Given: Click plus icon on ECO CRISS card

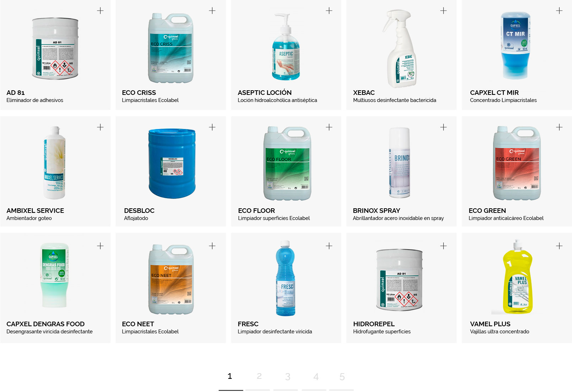Looking at the screenshot, I should (212, 11).
